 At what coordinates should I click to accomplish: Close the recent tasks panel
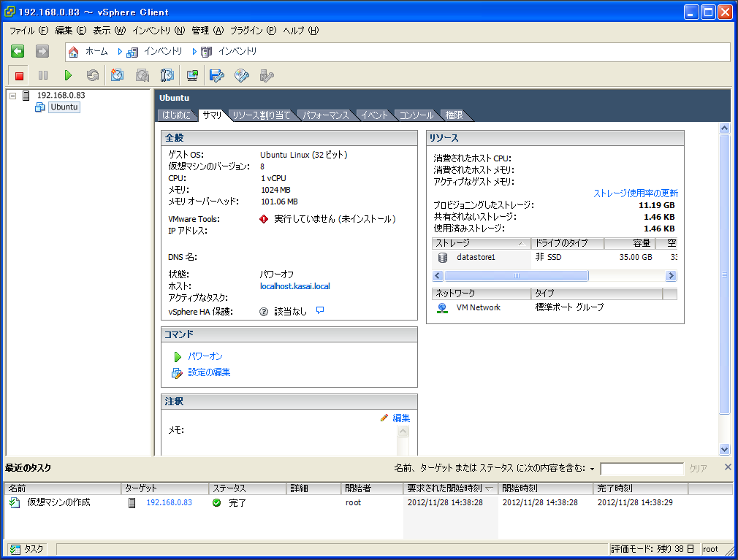pos(728,467)
